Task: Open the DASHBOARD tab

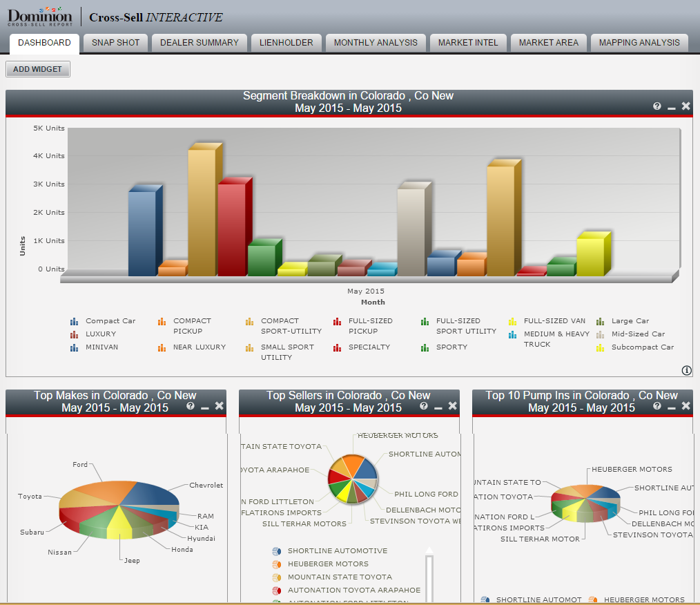Action: click(x=44, y=43)
